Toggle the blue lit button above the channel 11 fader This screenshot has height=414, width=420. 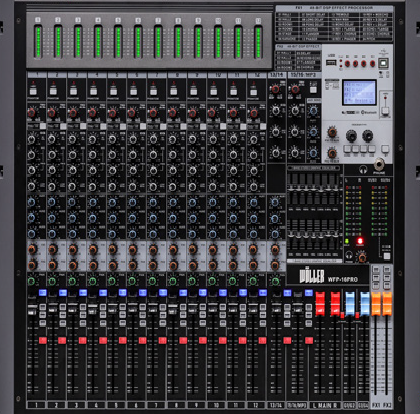coord(243,293)
